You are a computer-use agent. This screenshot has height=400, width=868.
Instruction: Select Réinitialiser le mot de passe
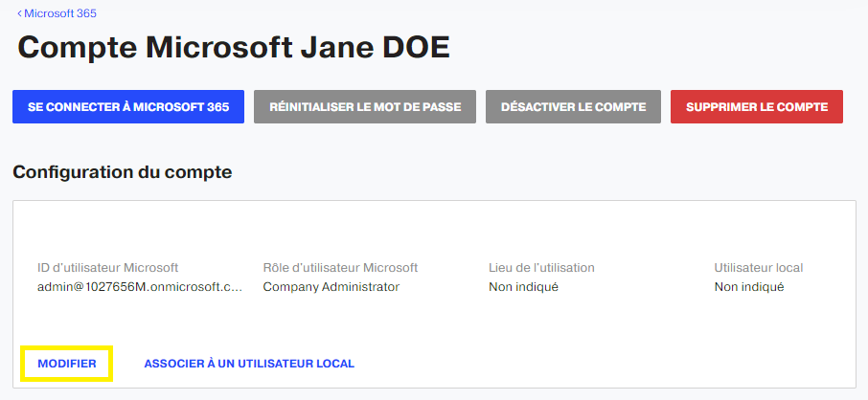[x=365, y=107]
